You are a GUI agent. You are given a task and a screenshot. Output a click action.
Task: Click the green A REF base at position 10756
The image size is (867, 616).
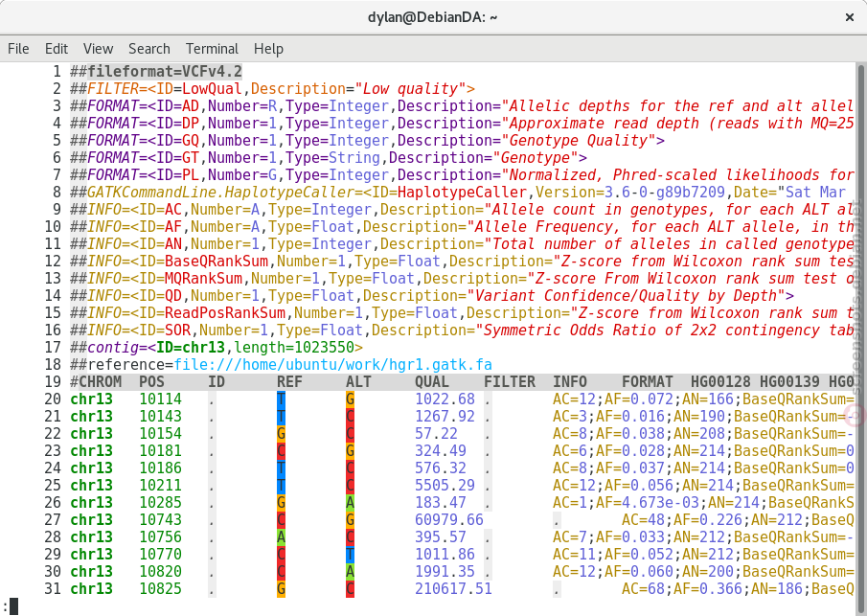tap(282, 536)
